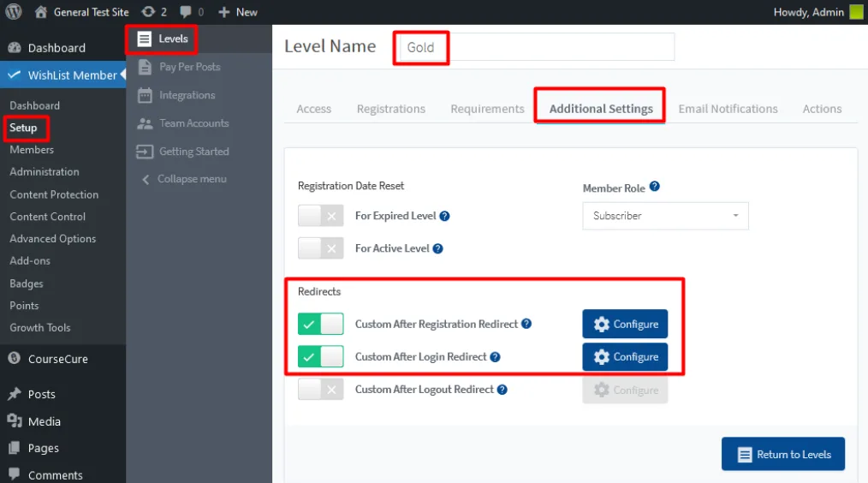Click the disabled Configure button for Logout Redirect
Viewport: 868px width, 483px height.
(x=625, y=390)
